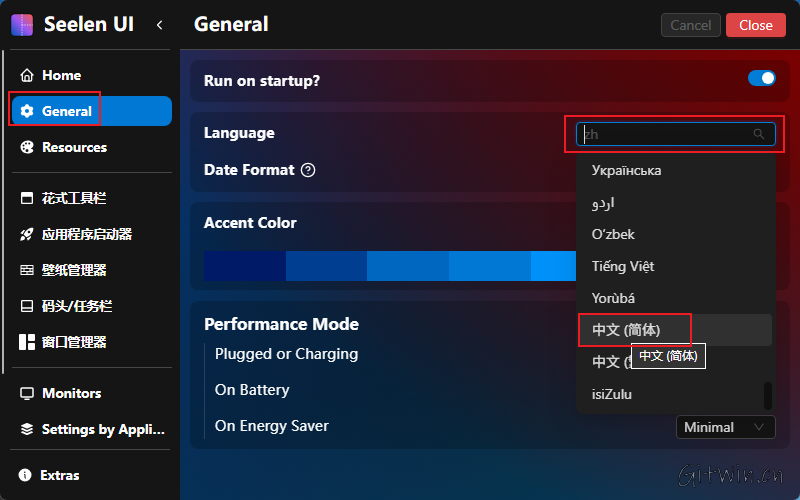Pick the third medium blue accent swatch
Screen dimensions: 800x500
[x=408, y=266]
